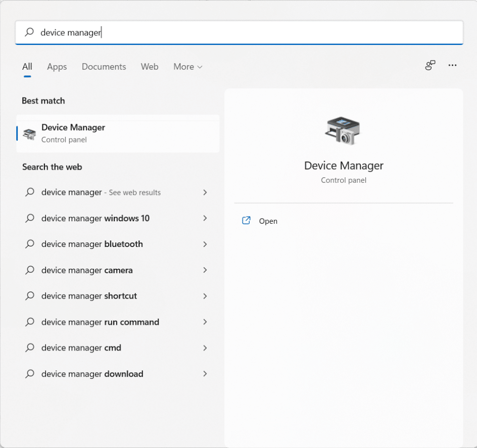Select 'device manager shortcut' web suggestion
The image size is (477, 448).
(x=89, y=296)
